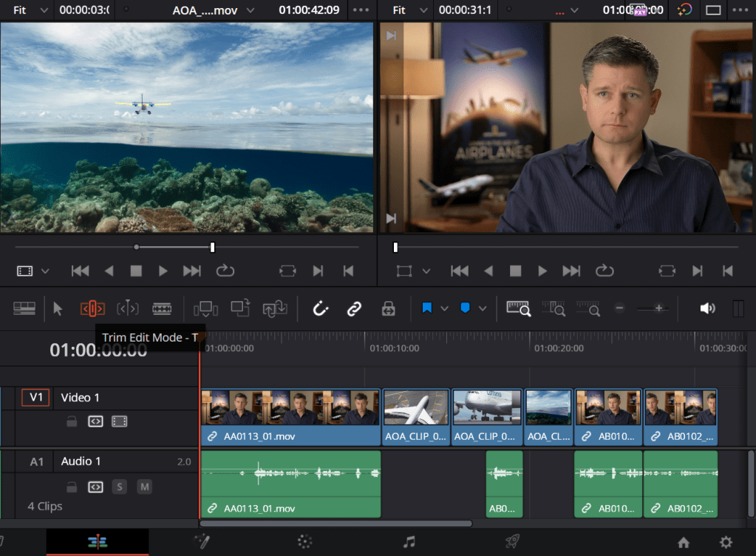Select the Trim Edit Mode tool
The image size is (756, 556).
(92, 309)
